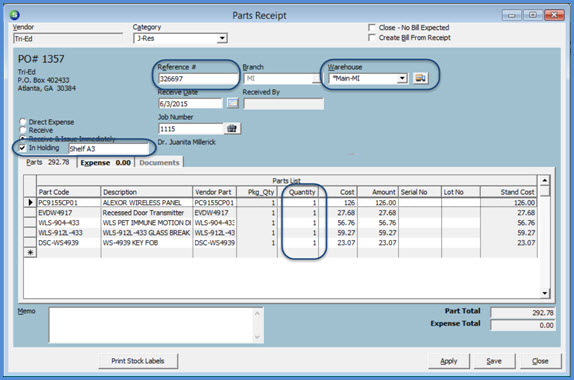The height and width of the screenshot is (380, 574).
Task: Click the Lot No column header
Action: coord(461,192)
